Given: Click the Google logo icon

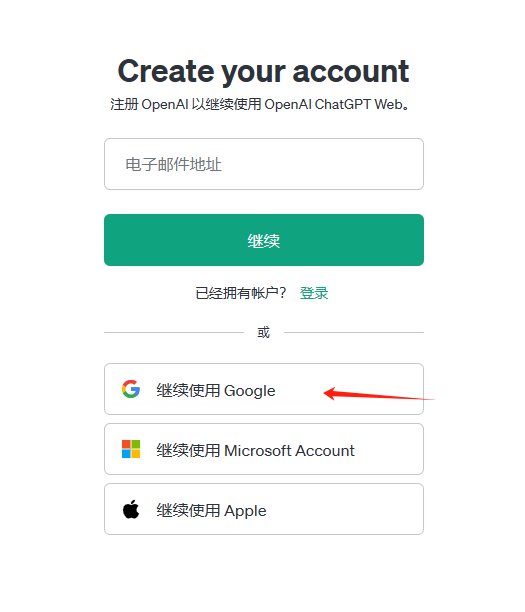Looking at the screenshot, I should pos(131,389).
